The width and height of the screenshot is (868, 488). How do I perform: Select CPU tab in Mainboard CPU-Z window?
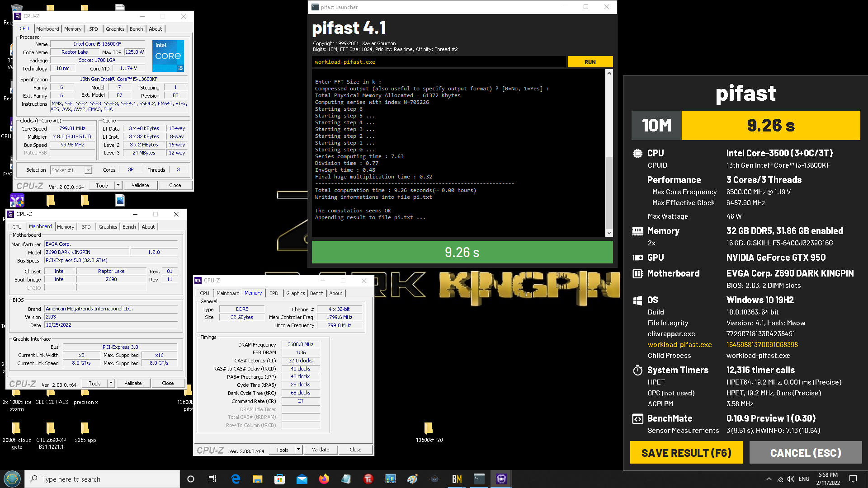[x=17, y=227]
